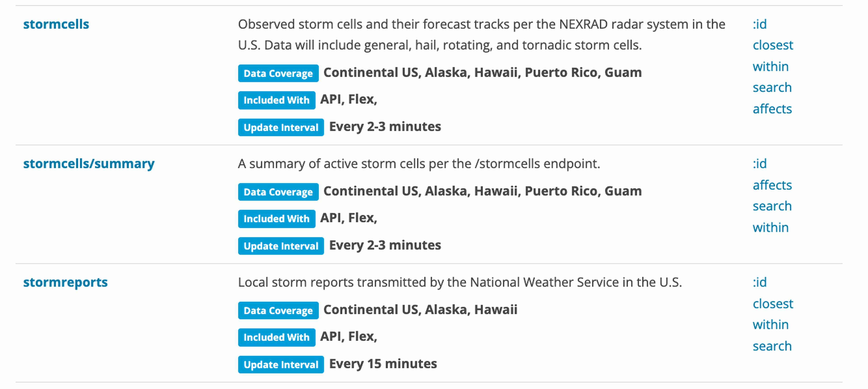Click the :id action for stormcells
Image resolution: width=868 pixels, height=389 pixels.
759,24
